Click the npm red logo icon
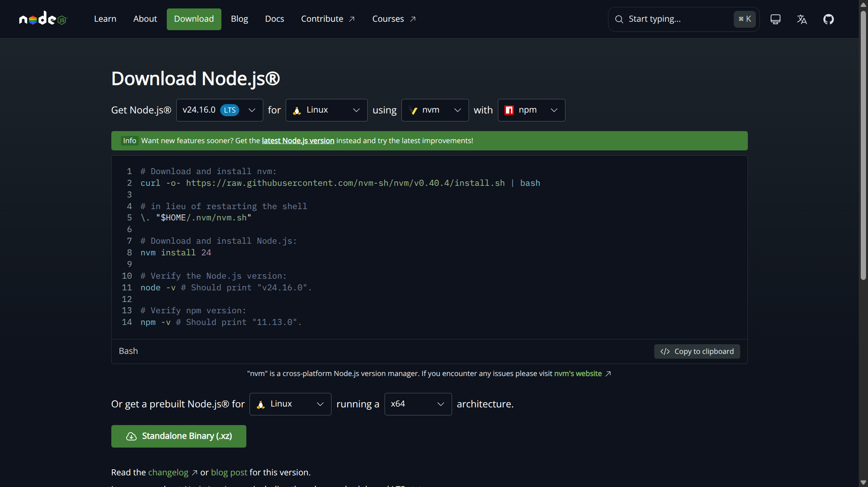Viewport: 868px width, 487px height. (509, 110)
